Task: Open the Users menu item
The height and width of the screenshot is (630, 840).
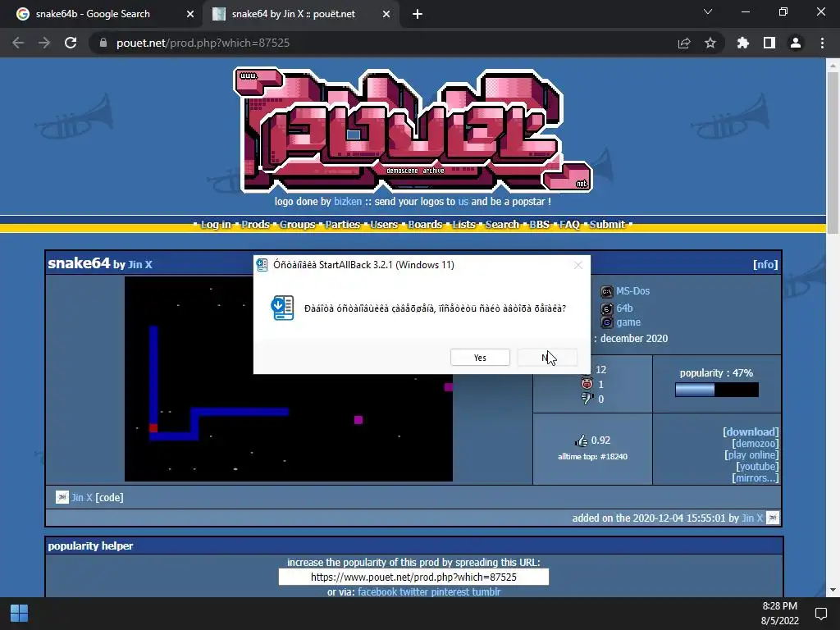Action: click(384, 225)
